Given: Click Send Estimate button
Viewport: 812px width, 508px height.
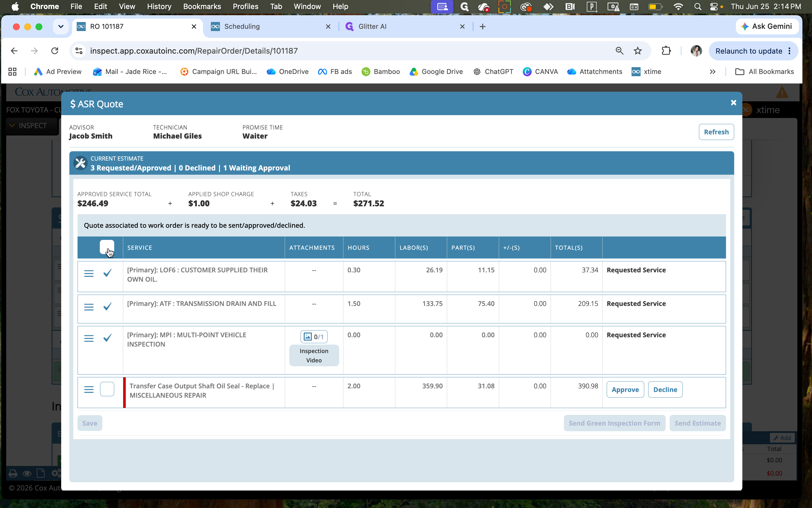Looking at the screenshot, I should coord(698,423).
